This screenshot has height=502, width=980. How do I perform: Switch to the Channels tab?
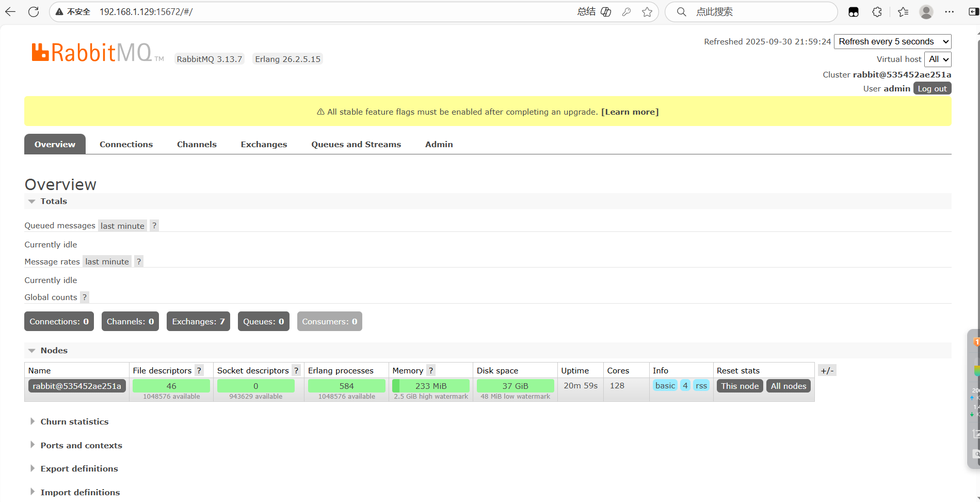197,144
